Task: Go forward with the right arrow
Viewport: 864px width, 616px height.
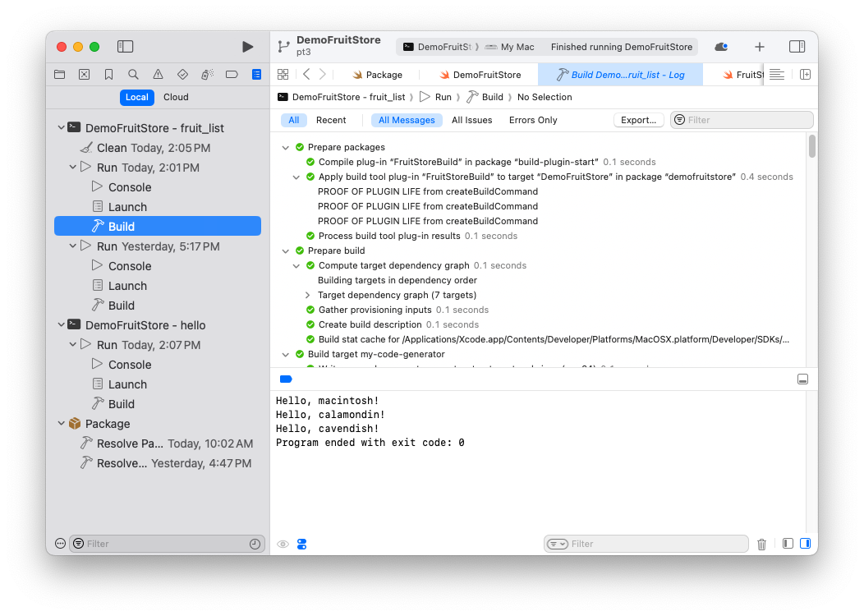Action: tap(323, 75)
